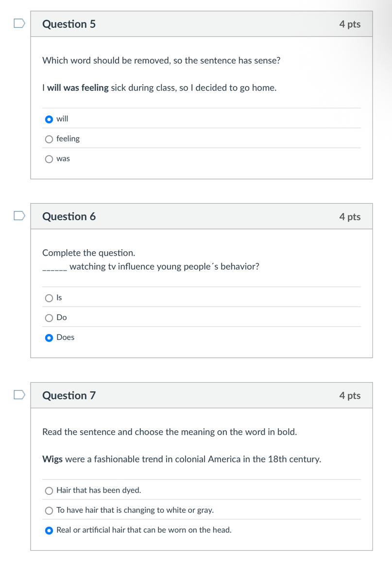Click the Question 6 header title

coord(69,216)
